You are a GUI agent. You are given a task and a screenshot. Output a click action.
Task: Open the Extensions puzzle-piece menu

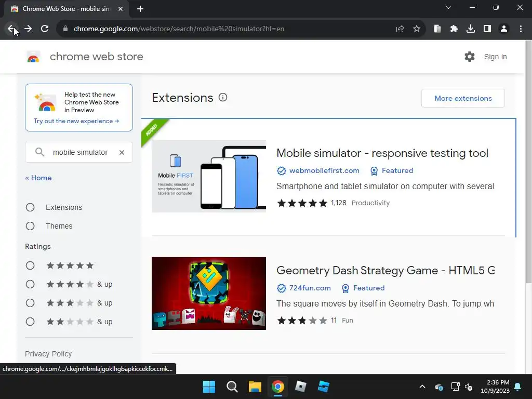454,29
